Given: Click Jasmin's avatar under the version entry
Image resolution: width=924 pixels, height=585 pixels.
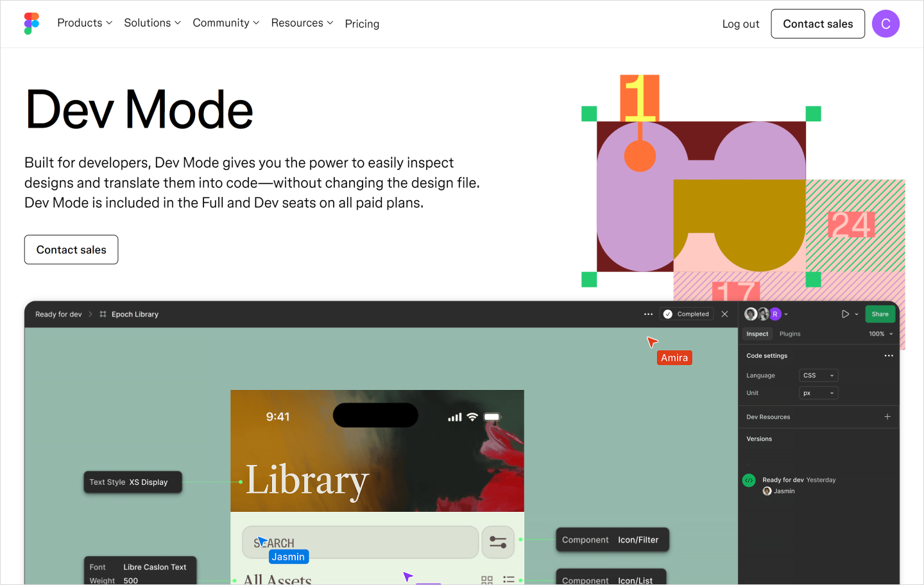Looking at the screenshot, I should (x=767, y=491).
